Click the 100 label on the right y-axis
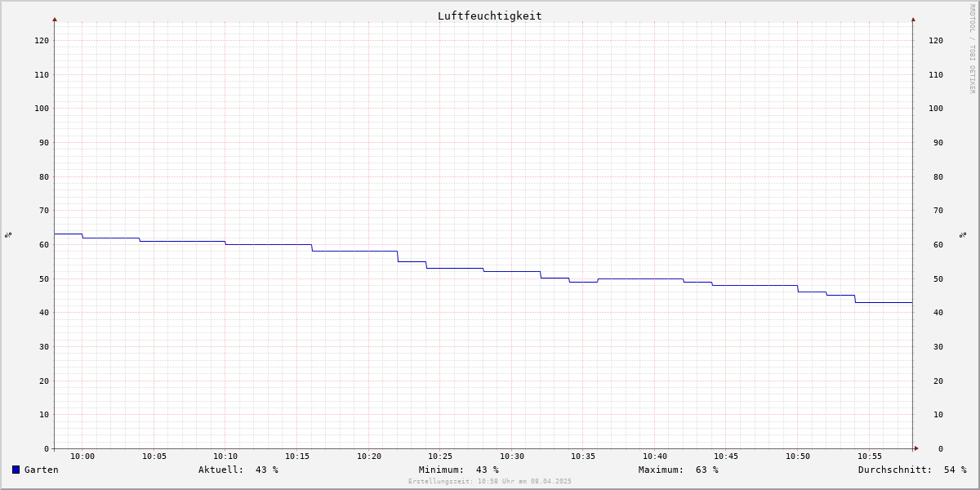The image size is (980, 490). tap(936, 108)
